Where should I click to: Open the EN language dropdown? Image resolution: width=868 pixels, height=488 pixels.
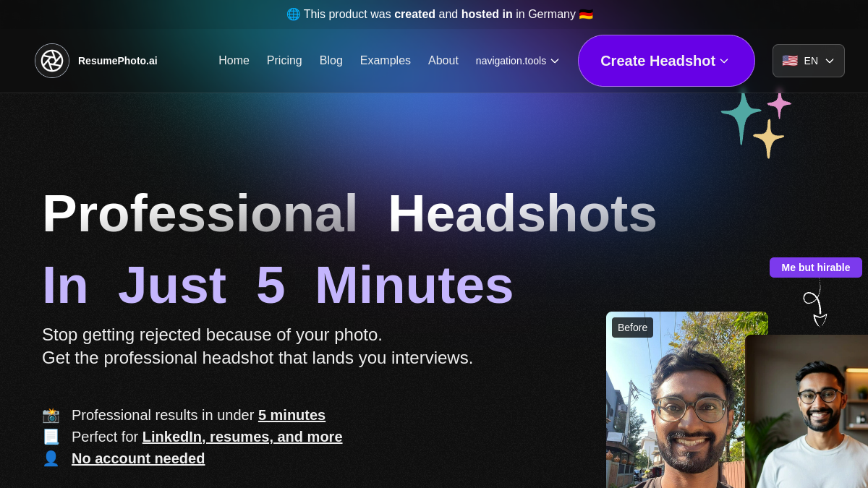pos(809,61)
